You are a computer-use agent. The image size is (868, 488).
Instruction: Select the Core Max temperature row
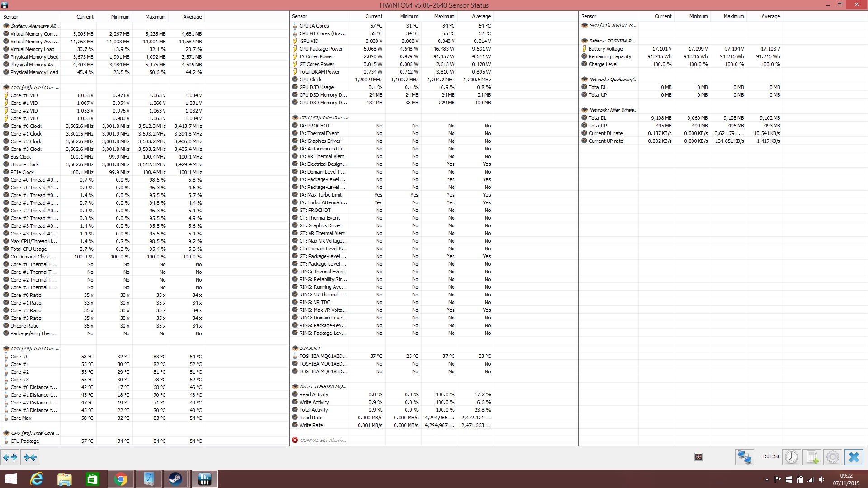(103, 418)
